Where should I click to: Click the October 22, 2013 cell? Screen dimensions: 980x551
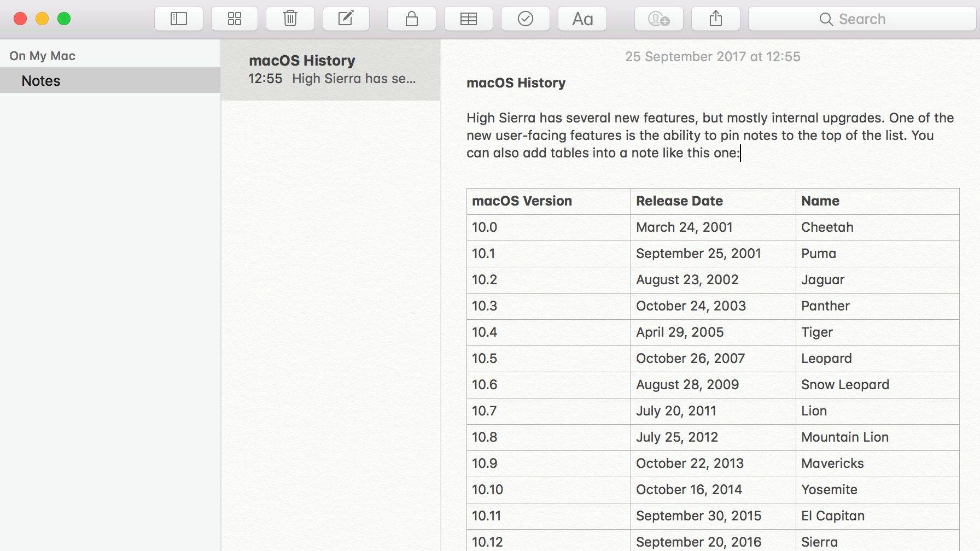point(713,464)
